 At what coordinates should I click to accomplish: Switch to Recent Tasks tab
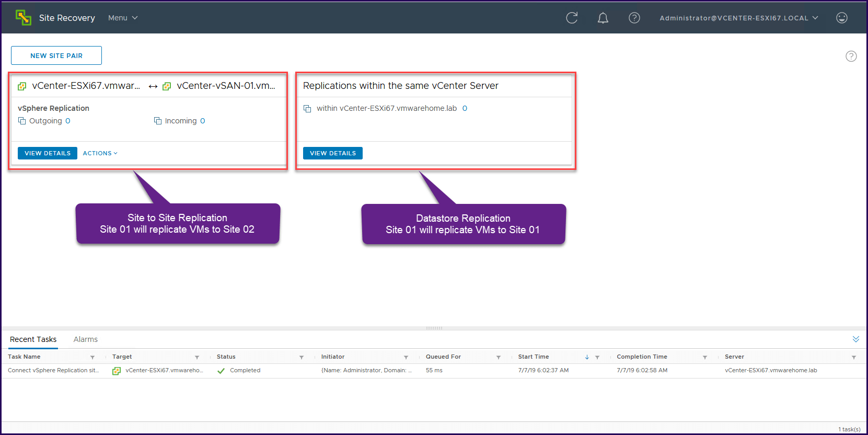click(33, 339)
